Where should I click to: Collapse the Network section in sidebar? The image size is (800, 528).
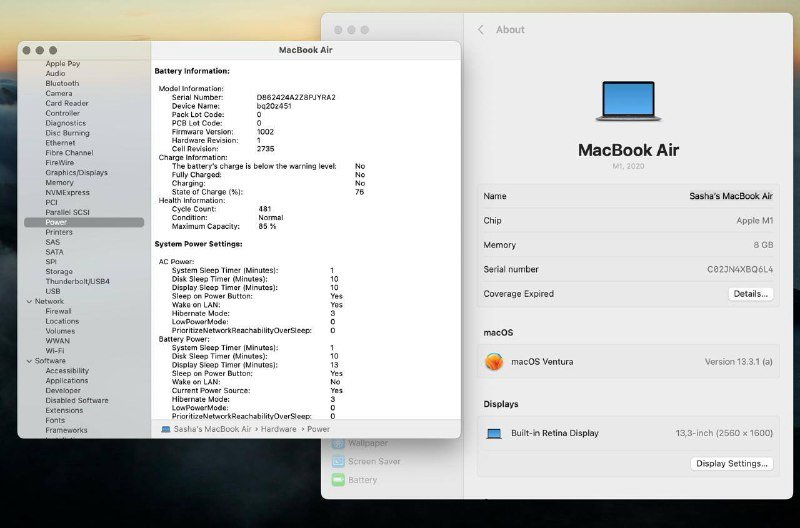(x=29, y=301)
